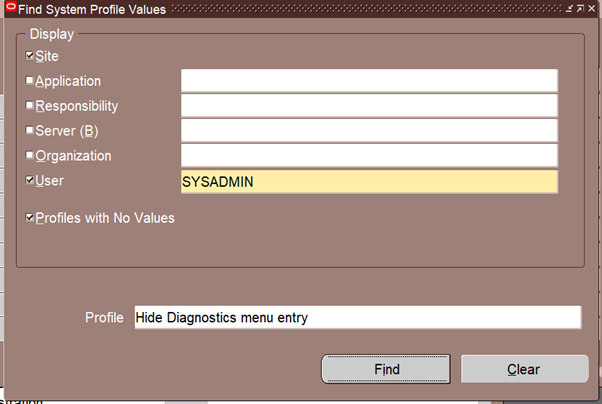Click into the Server input field
Image resolution: width=602 pixels, height=404 pixels.
click(368, 131)
